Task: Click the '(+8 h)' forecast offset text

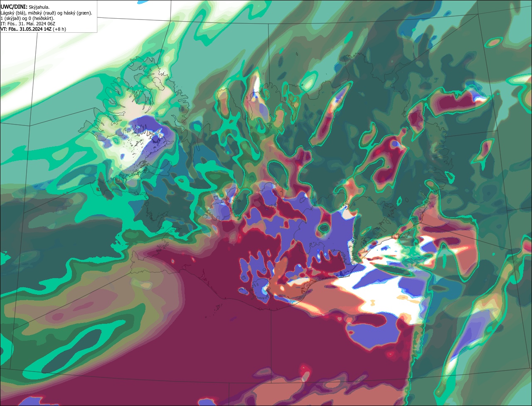Action: pyautogui.click(x=59, y=29)
